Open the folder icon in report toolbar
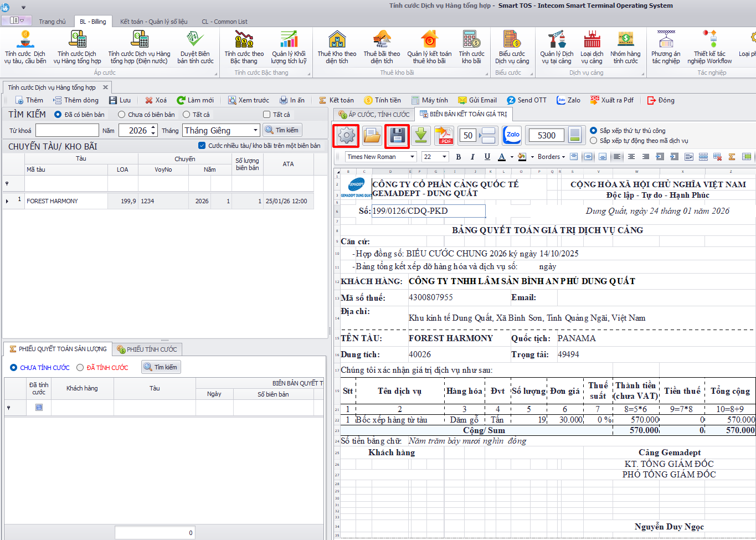This screenshot has height=540, width=756. (372, 136)
